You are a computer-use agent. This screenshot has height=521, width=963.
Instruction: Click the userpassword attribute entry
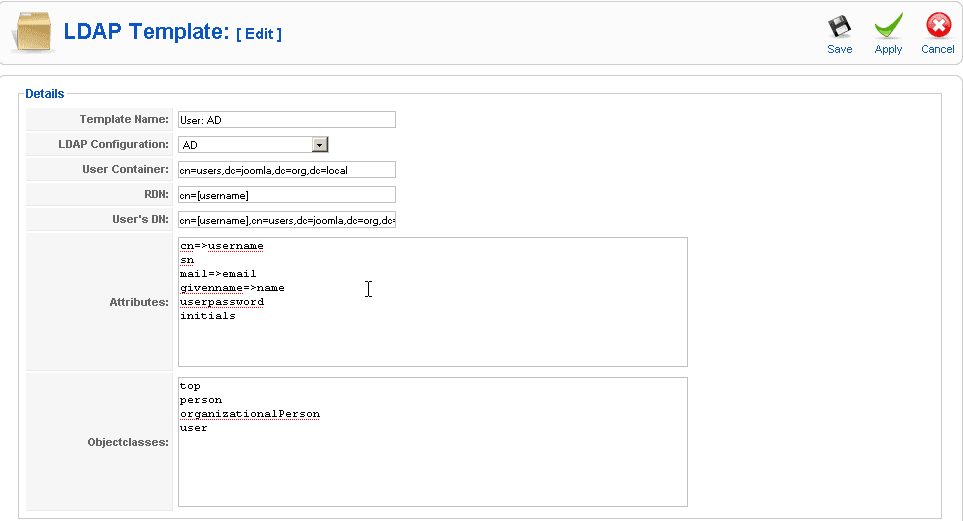click(221, 302)
